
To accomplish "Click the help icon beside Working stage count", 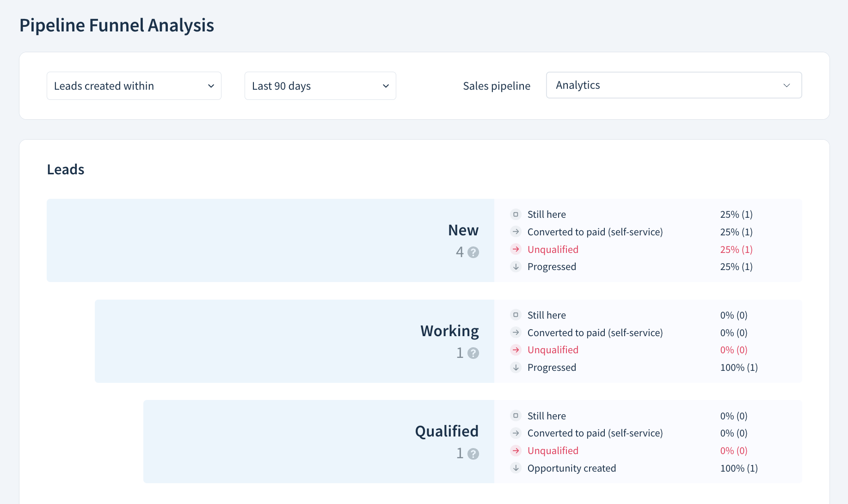I will coord(473,353).
